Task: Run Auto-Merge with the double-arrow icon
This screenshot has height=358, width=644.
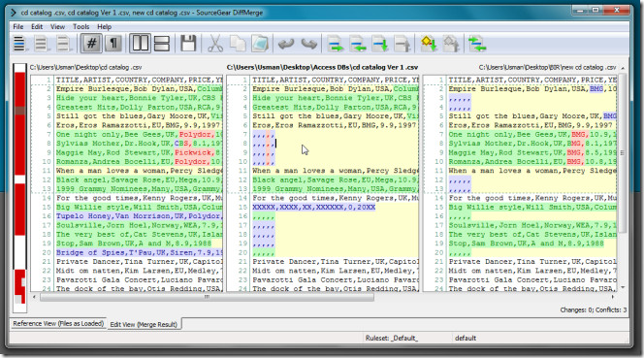Action: (x=477, y=44)
